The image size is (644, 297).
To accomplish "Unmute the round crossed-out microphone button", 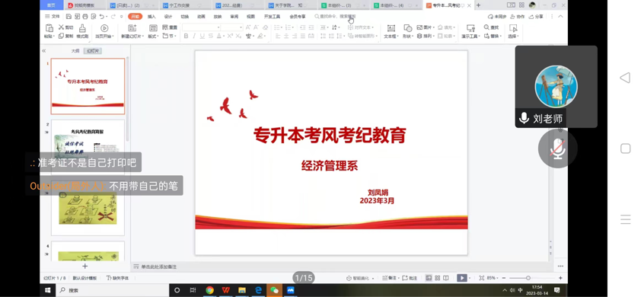I will tap(558, 148).
